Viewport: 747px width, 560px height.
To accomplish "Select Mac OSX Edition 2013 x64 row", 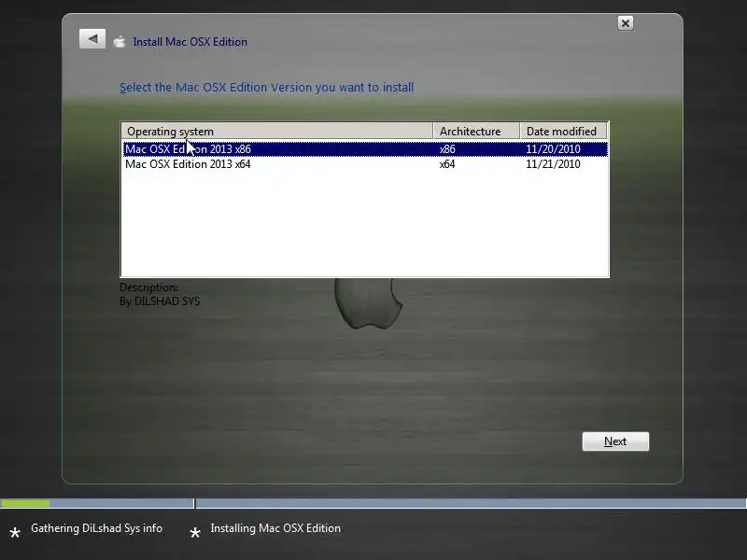I will point(365,164).
